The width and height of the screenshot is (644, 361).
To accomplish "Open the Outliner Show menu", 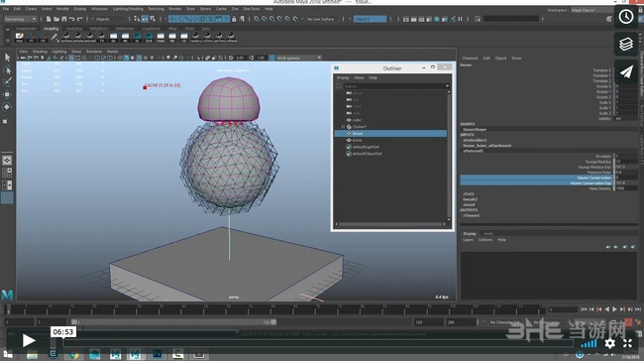I will (359, 77).
